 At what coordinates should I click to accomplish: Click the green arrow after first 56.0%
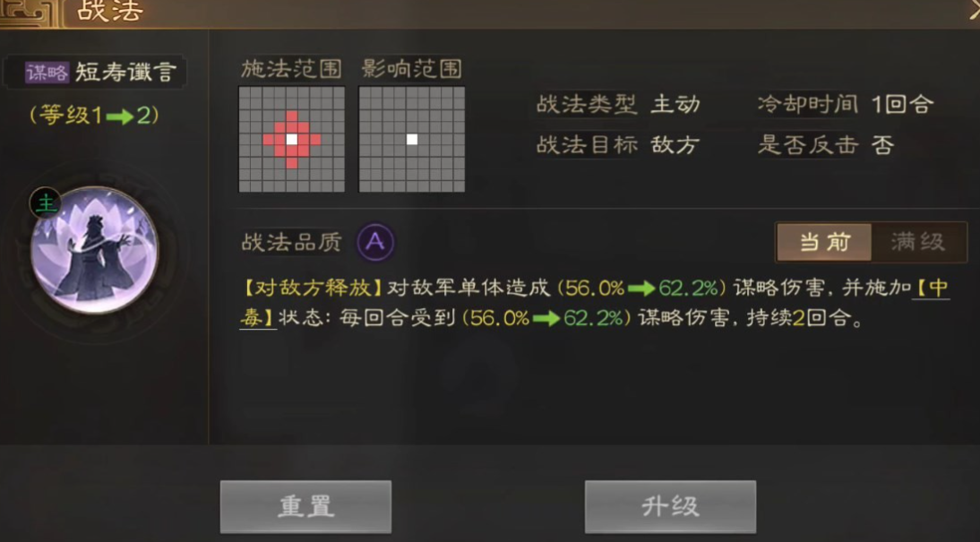(x=640, y=288)
